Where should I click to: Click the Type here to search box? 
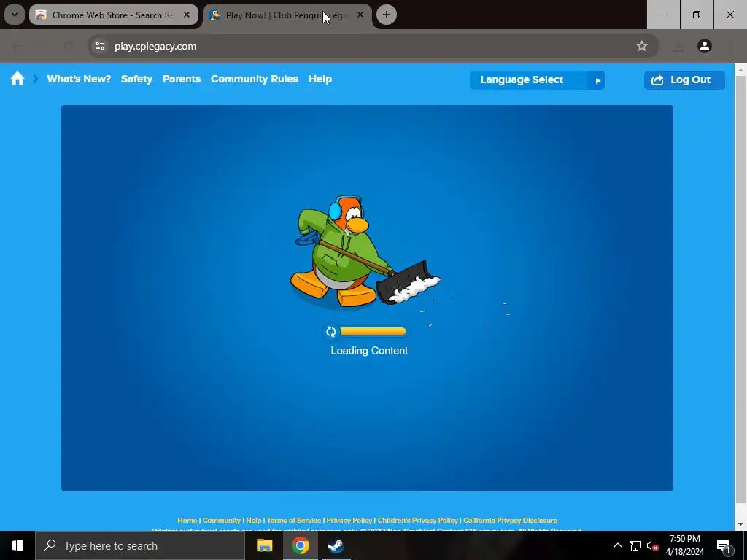139,545
